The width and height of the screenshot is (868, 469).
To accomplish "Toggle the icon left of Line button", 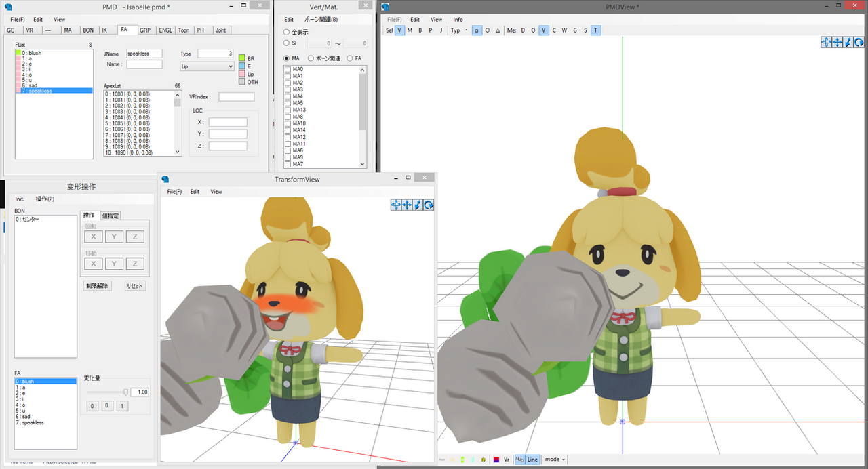I will tap(519, 460).
